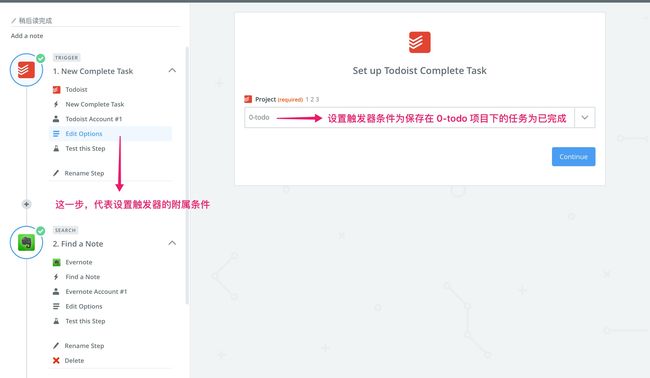Click Rename Step under step 1
Screen dimensions: 650x378
(x=84, y=173)
